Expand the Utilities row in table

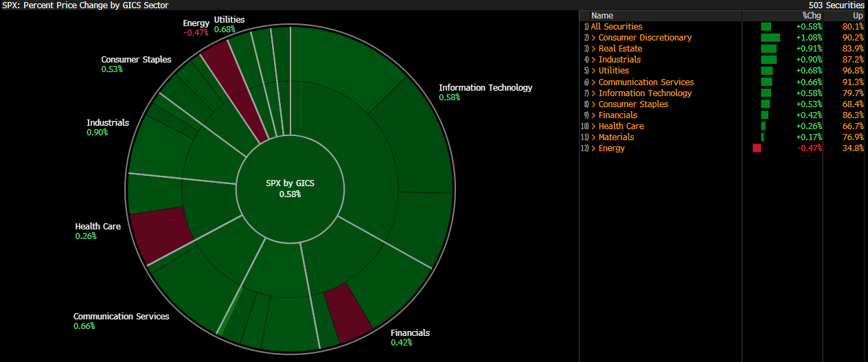pos(595,71)
